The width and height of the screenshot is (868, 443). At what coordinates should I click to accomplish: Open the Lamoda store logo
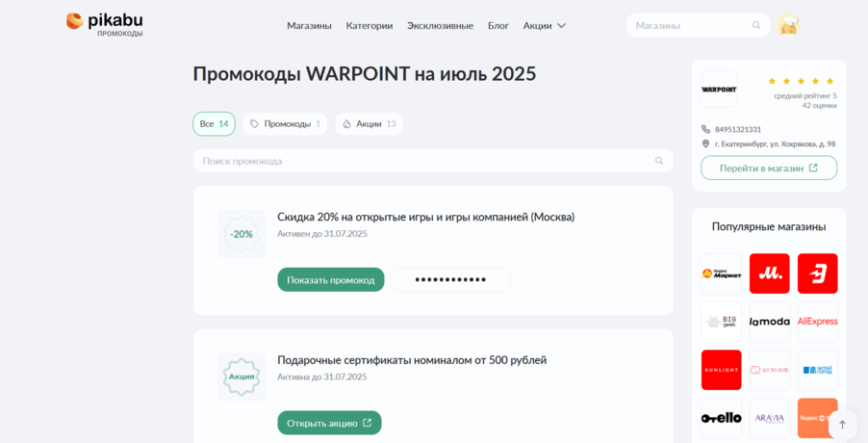[x=770, y=322]
